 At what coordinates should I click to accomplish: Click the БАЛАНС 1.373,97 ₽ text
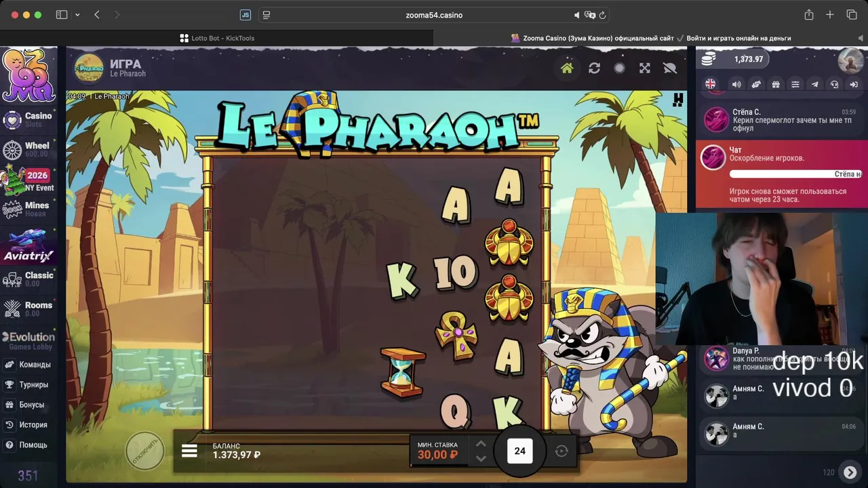(x=237, y=451)
